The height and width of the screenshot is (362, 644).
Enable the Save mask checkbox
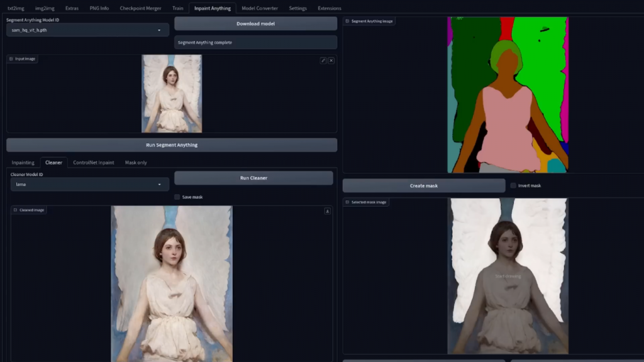177,197
